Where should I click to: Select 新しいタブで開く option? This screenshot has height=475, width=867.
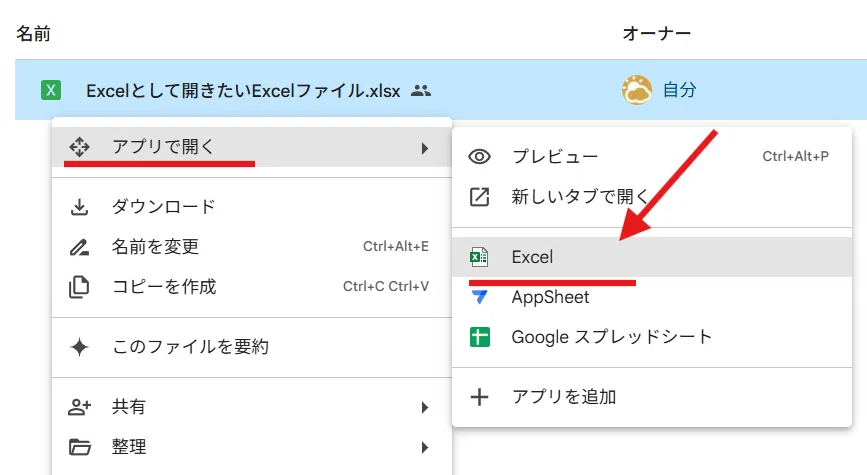(x=652, y=196)
